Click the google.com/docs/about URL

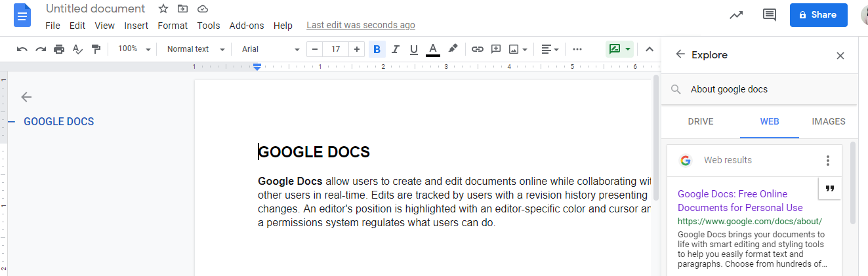pyautogui.click(x=750, y=222)
